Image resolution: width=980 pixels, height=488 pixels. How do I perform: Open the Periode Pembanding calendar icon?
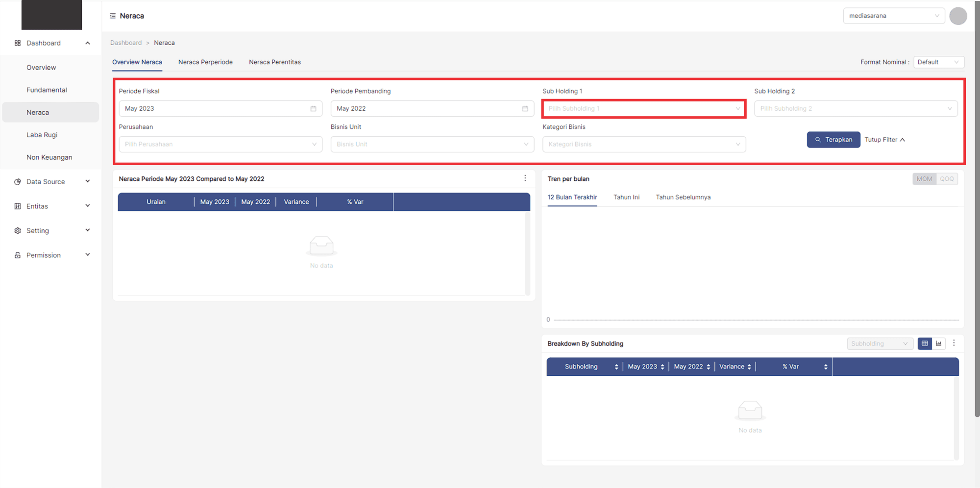(525, 109)
